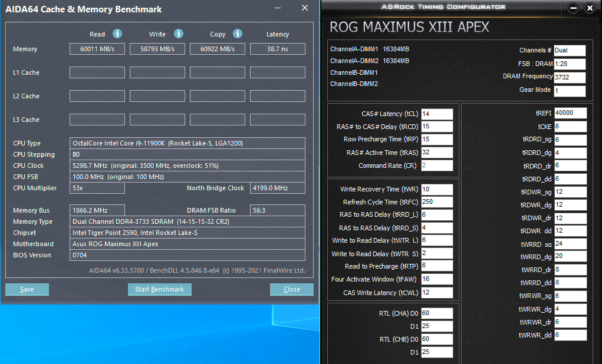The image size is (602, 364).
Task: Close the AIDA64 benchmark window with X
Action: (305, 8)
